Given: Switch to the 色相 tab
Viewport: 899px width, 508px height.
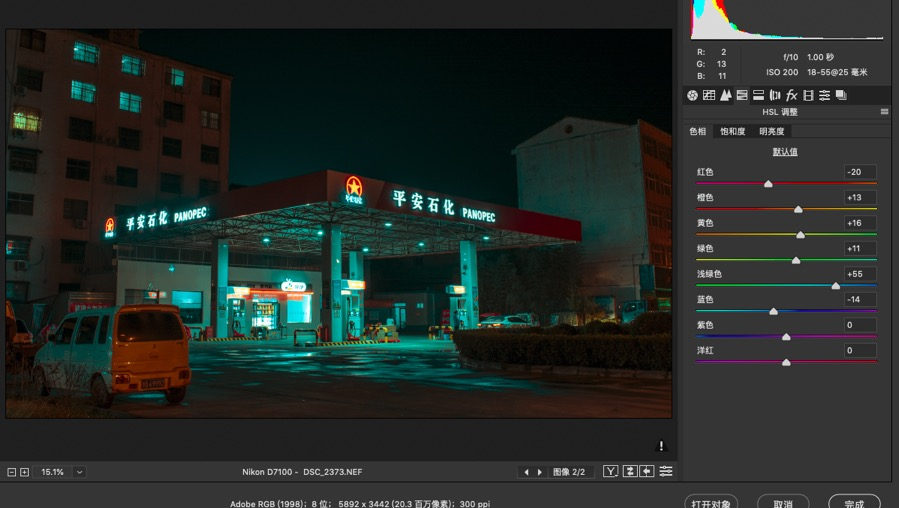Looking at the screenshot, I should [x=698, y=131].
